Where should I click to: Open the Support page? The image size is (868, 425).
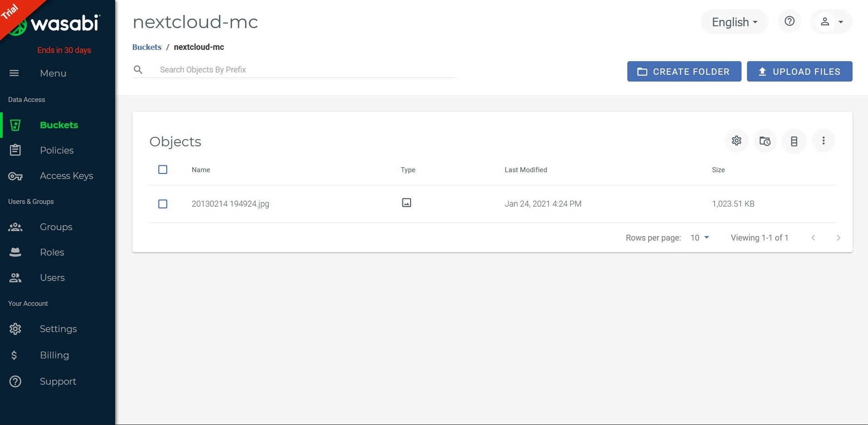[58, 382]
